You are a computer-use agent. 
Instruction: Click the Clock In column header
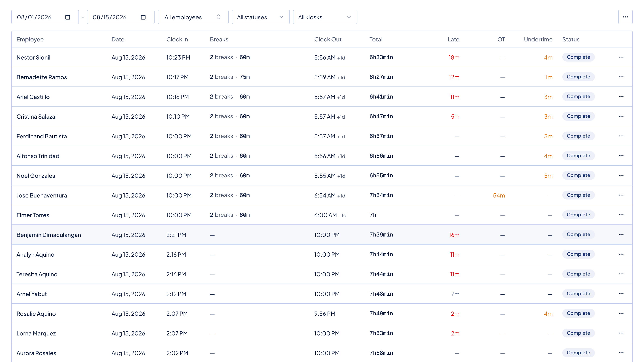point(177,39)
